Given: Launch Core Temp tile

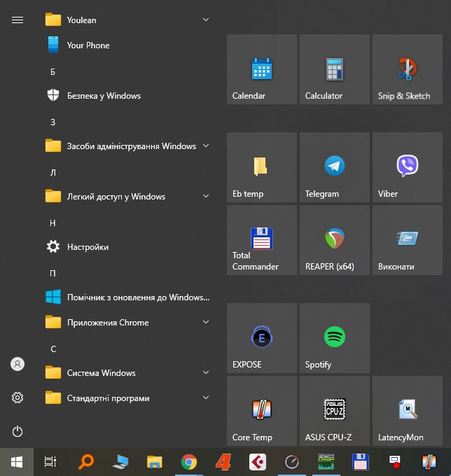Looking at the screenshot, I should pyautogui.click(x=261, y=411).
